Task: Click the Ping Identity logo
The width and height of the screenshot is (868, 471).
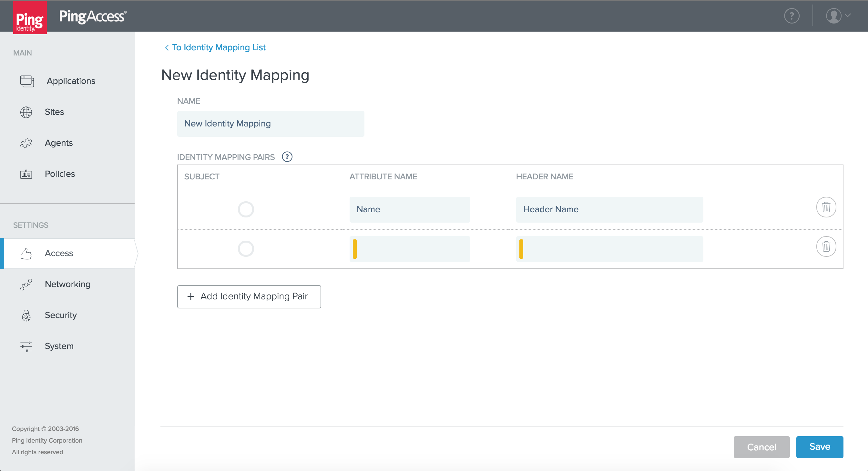Action: click(x=30, y=17)
